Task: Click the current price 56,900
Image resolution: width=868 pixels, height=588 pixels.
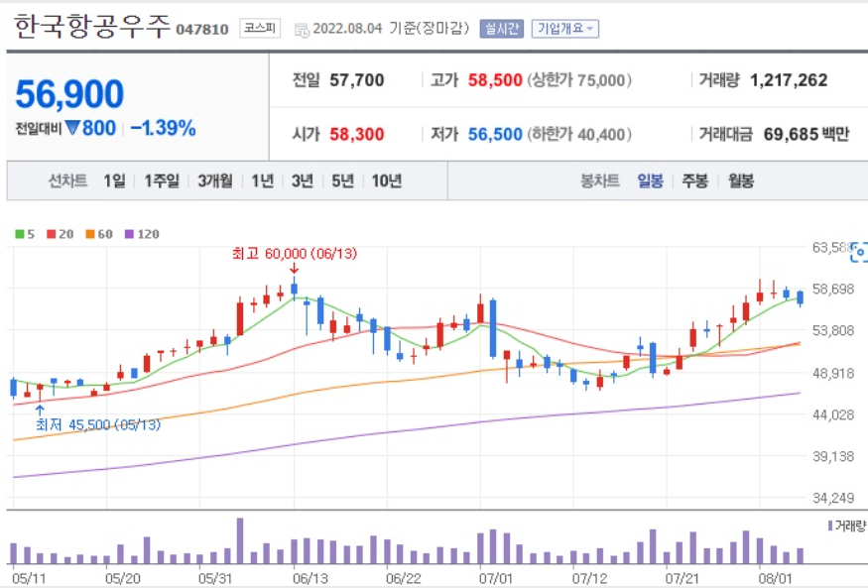Action: (x=69, y=94)
